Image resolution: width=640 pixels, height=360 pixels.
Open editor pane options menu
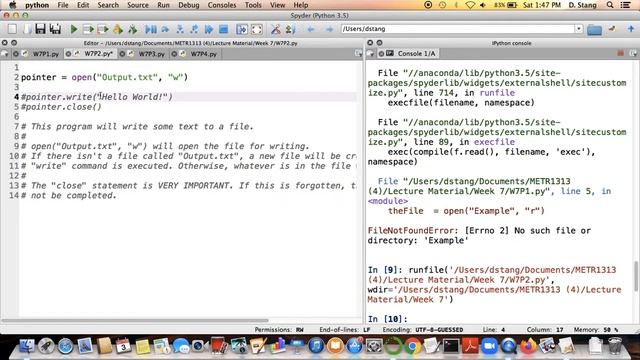pos(358,53)
